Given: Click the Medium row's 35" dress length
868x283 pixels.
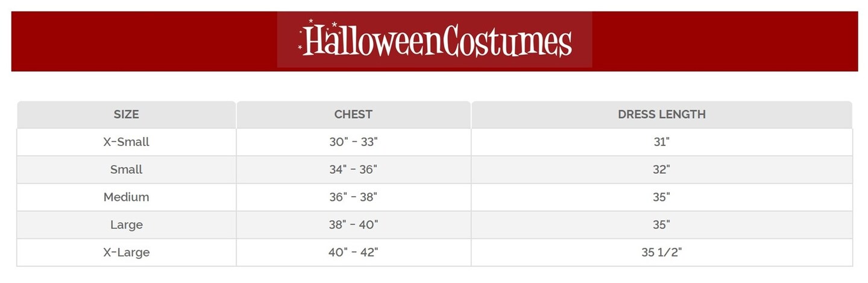Looking at the screenshot, I should (x=661, y=197).
